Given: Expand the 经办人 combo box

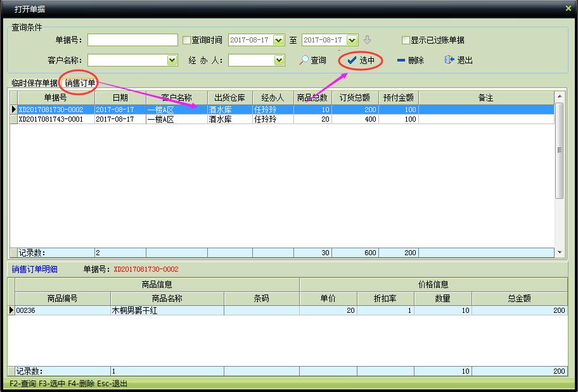Looking at the screenshot, I should (279, 60).
